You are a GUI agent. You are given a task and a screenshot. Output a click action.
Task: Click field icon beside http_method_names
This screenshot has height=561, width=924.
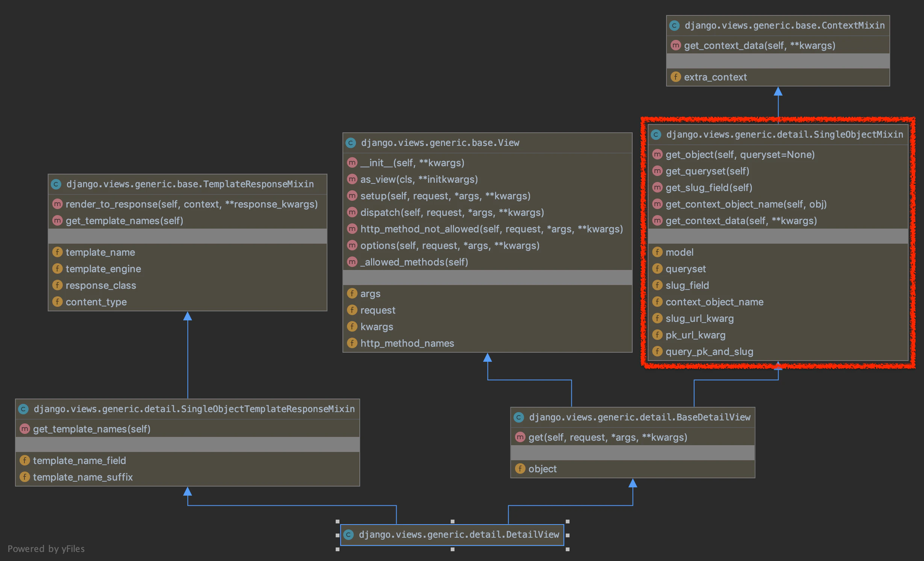click(352, 343)
